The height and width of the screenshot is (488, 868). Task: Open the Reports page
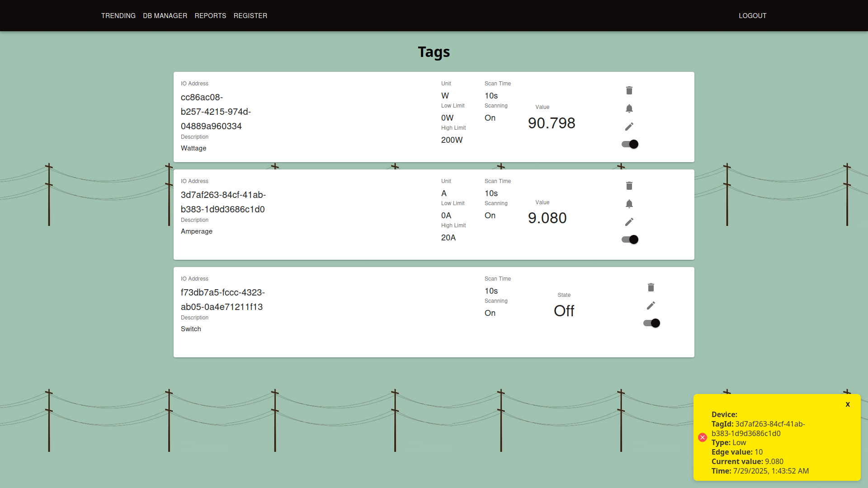210,16
